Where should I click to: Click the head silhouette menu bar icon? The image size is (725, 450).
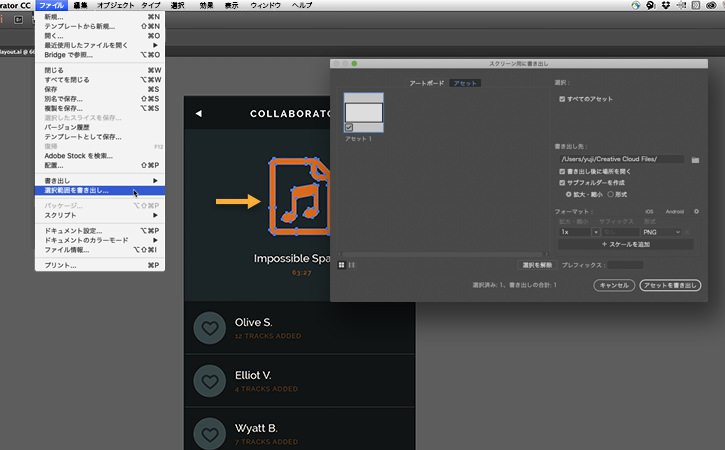point(651,6)
